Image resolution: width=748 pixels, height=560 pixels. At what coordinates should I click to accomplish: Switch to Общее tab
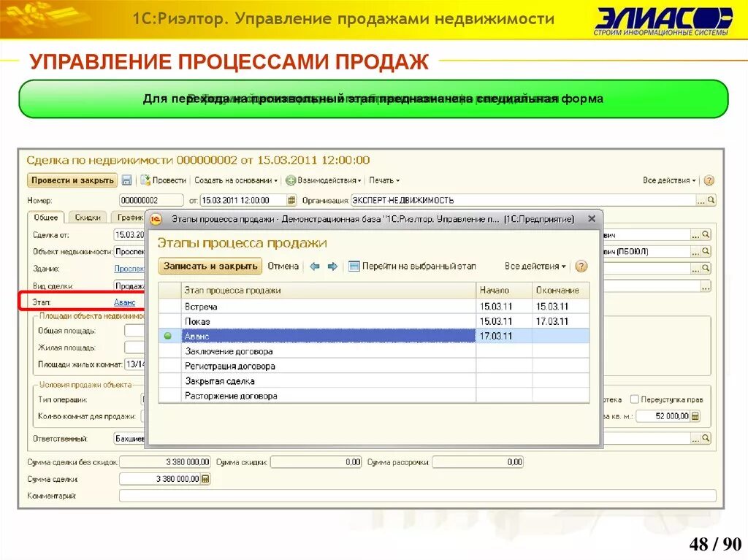pos(46,218)
